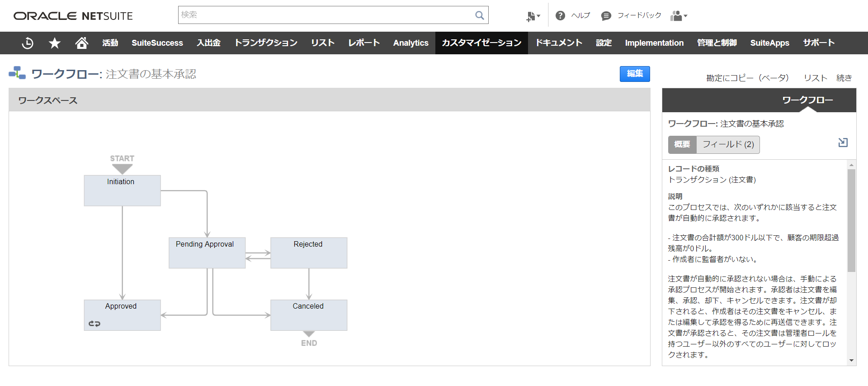Select the 概要 tab

coord(682,144)
